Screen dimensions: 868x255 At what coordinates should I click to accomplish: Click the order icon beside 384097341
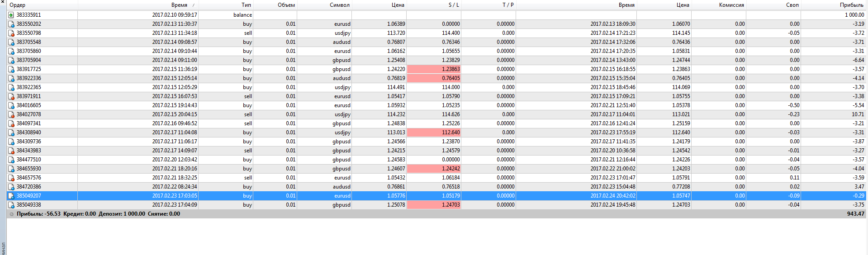[x=11, y=123]
